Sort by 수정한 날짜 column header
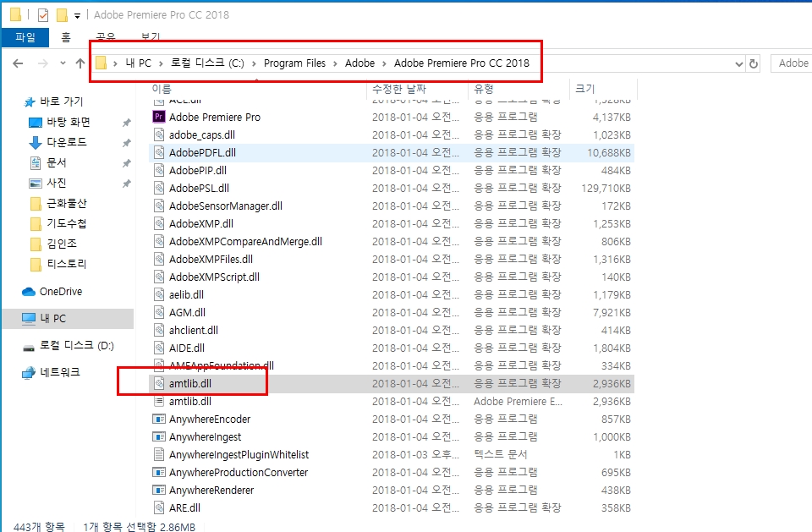 coord(398,89)
